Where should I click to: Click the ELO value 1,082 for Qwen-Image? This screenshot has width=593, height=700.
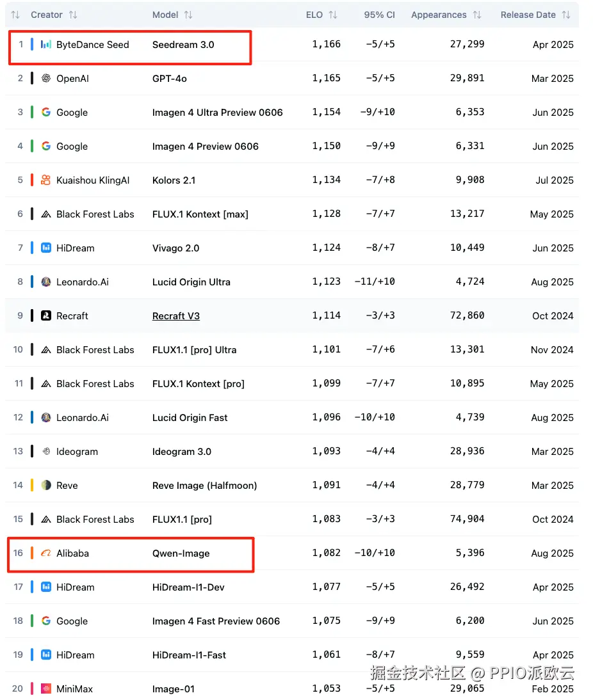(x=326, y=553)
